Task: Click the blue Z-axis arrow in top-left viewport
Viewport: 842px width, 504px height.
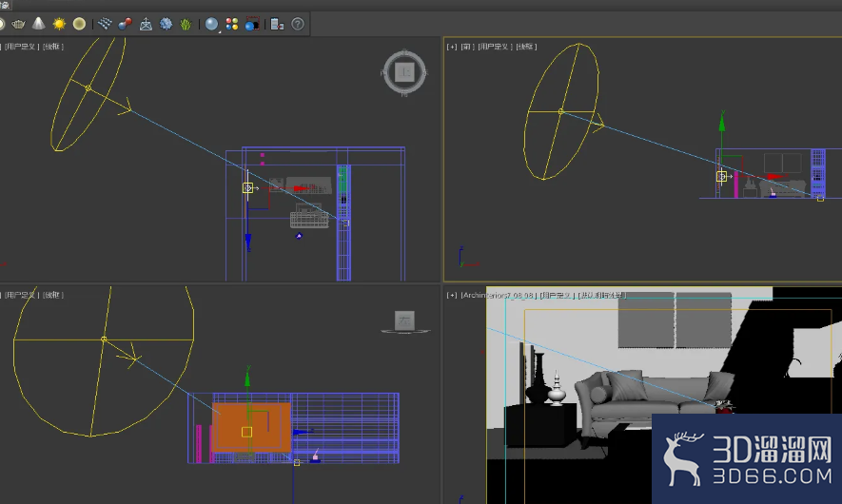Action: point(248,242)
